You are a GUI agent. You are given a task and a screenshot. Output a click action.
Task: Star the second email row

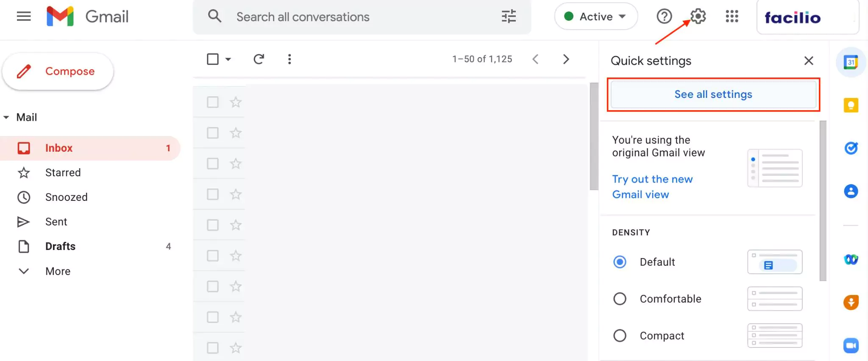point(236,133)
